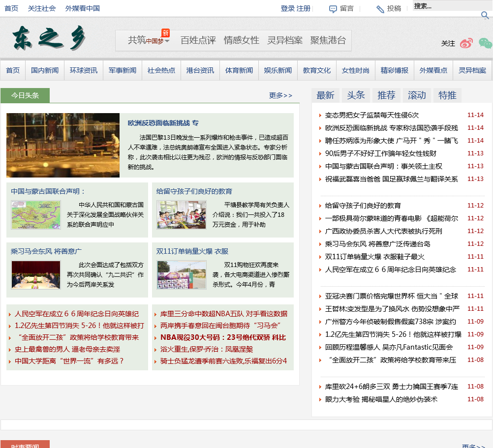Open 聚焦港台 section
The image size is (493, 448).
pyautogui.click(x=328, y=40)
